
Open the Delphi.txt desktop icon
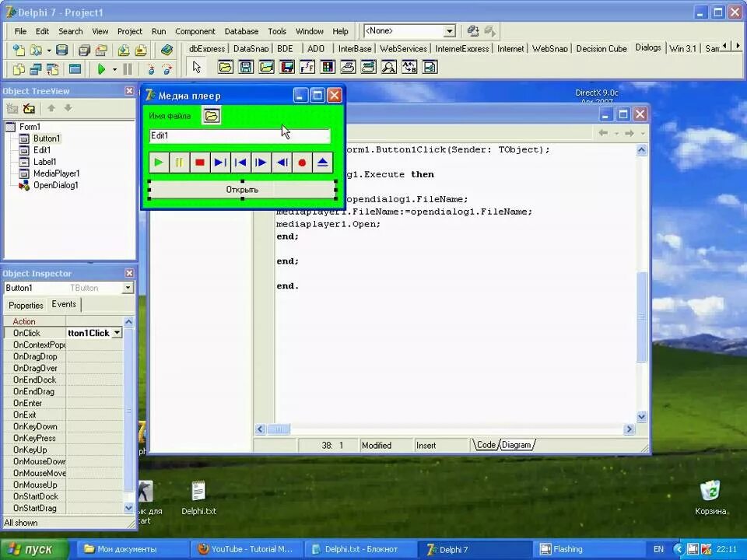click(198, 498)
